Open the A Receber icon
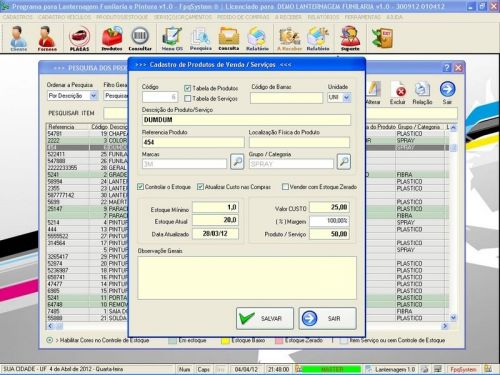This screenshot has width=500, height=375. pos(289,38)
